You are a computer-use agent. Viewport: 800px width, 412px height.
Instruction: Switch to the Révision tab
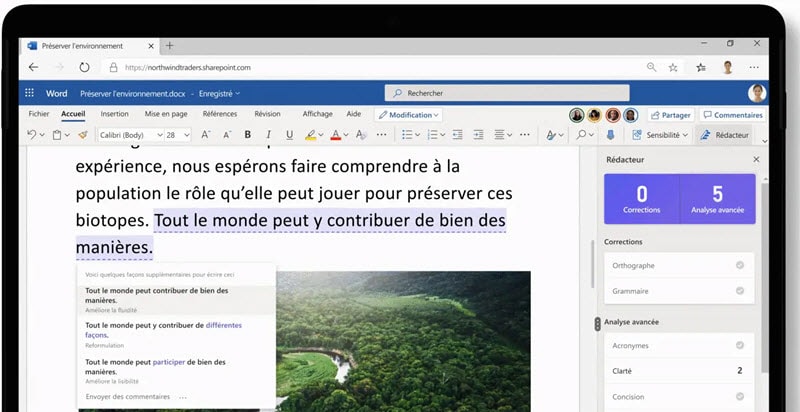(x=267, y=114)
